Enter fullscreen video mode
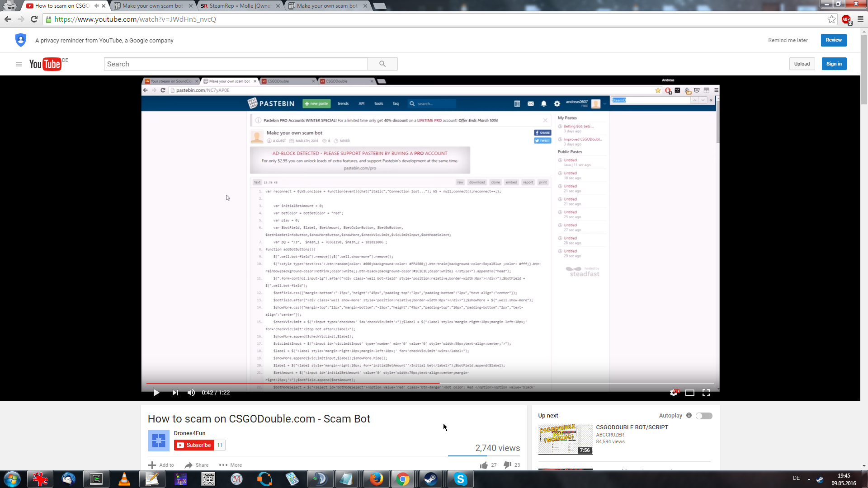Image resolution: width=868 pixels, height=488 pixels. (x=706, y=393)
